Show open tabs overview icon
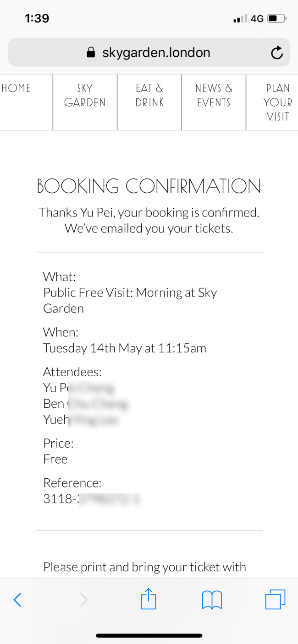Screen dimensions: 298x644 pyautogui.click(x=276, y=600)
